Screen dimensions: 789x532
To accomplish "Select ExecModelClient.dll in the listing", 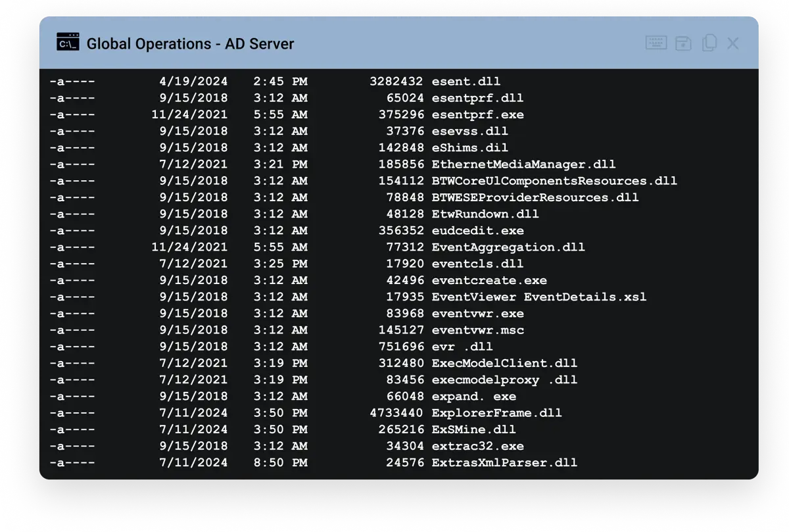I will click(x=504, y=363).
